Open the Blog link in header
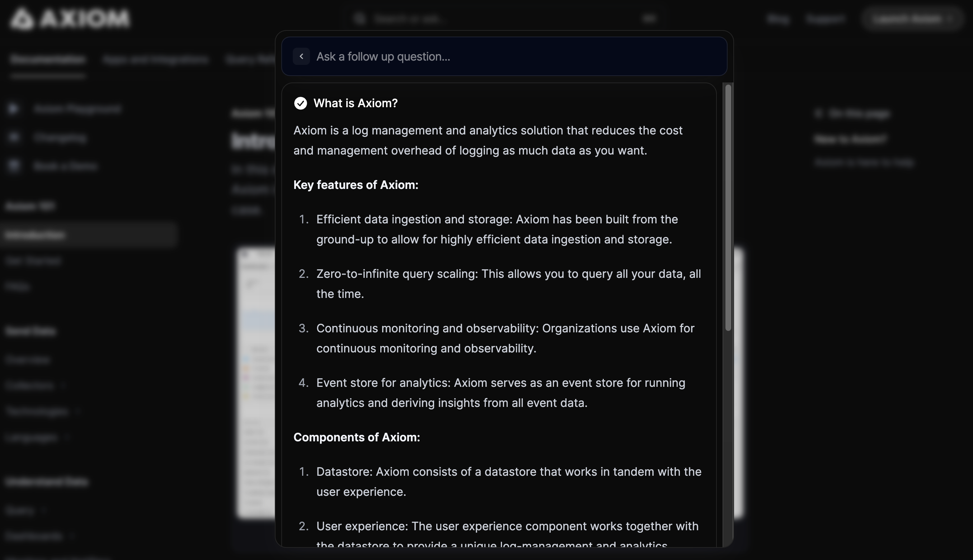 (778, 19)
